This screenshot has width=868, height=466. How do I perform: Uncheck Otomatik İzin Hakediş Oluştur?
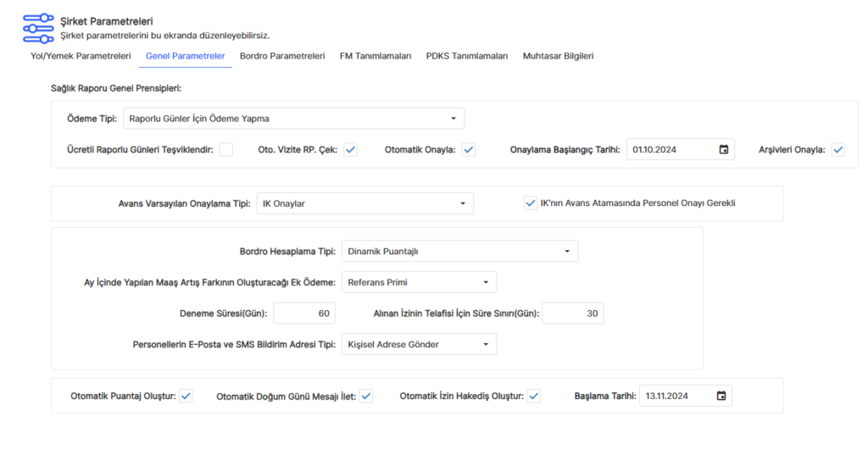(x=534, y=396)
